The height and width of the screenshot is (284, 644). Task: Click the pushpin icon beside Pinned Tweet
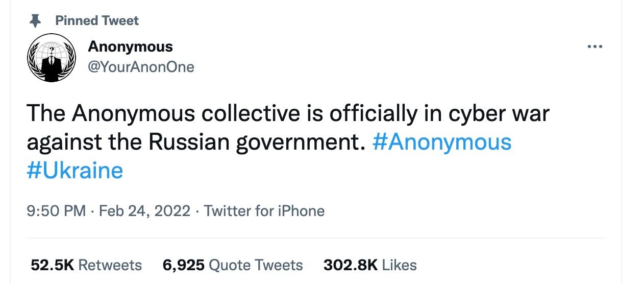tap(35, 20)
